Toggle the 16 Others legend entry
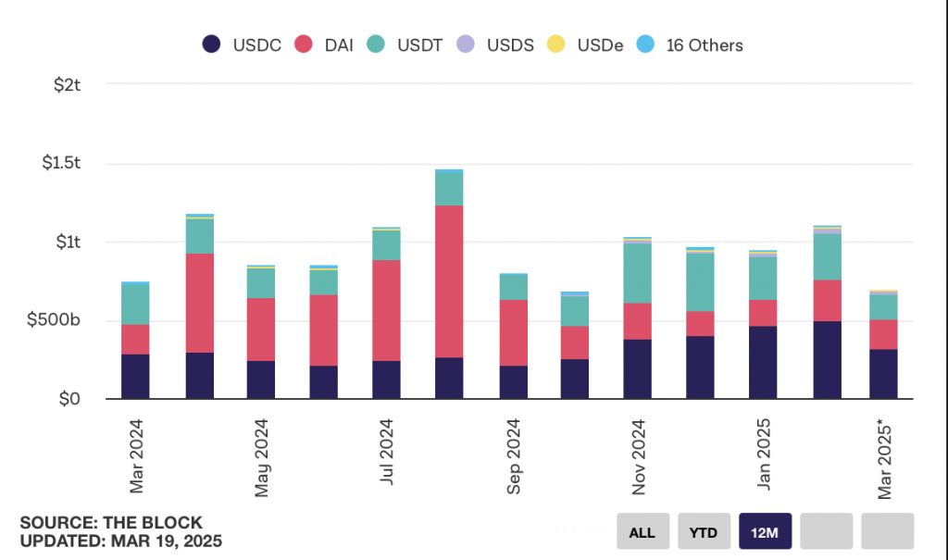This screenshot has height=560, width=948. 690,44
